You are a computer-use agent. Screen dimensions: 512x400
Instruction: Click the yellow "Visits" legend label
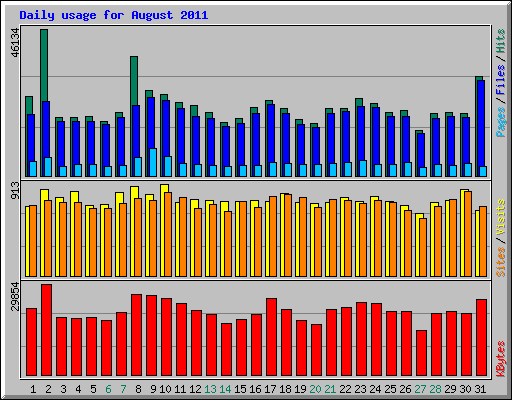pos(501,218)
